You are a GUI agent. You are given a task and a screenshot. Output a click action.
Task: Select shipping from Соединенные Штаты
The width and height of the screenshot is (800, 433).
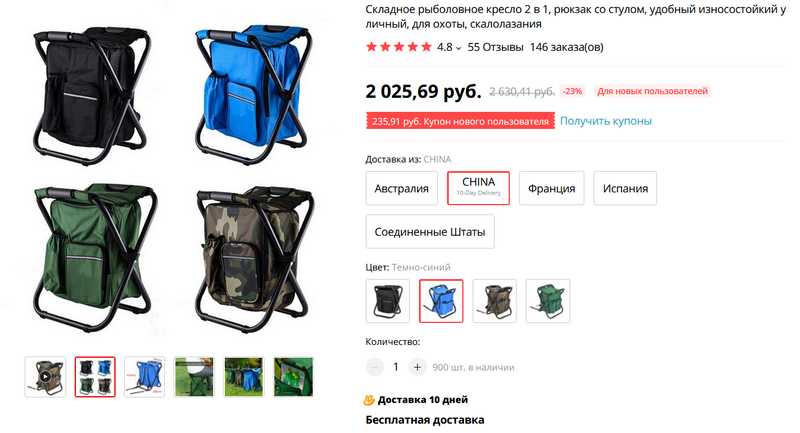[430, 232]
